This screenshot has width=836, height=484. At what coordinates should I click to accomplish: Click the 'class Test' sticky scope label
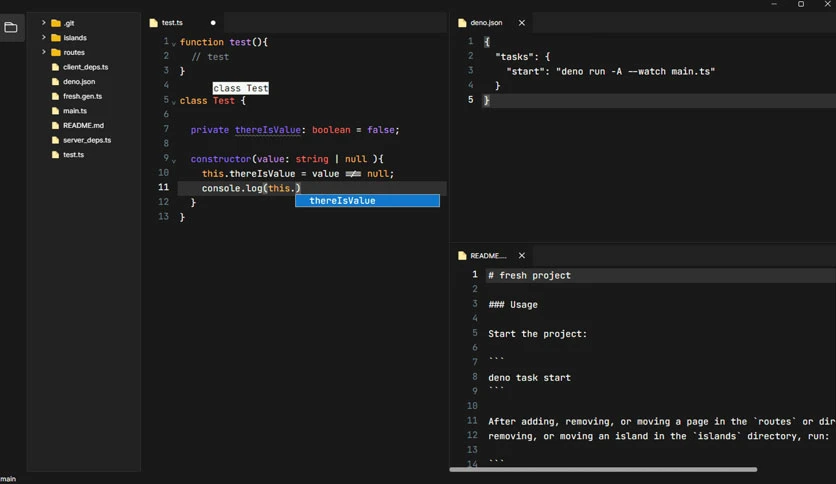240,88
